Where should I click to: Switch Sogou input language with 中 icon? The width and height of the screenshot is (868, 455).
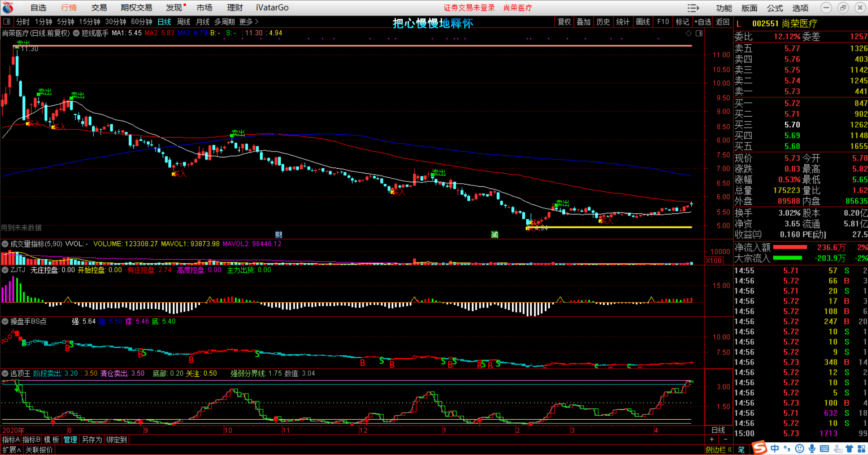(775, 449)
